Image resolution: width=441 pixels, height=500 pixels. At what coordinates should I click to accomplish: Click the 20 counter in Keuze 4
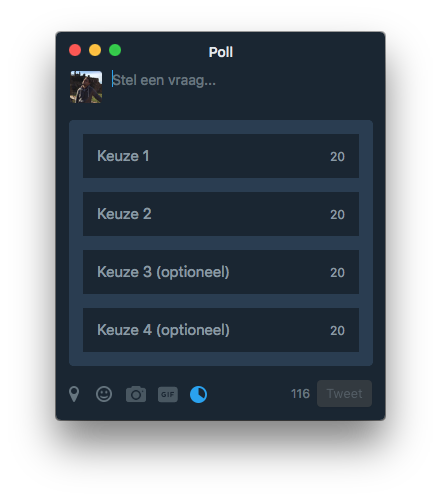pyautogui.click(x=337, y=331)
